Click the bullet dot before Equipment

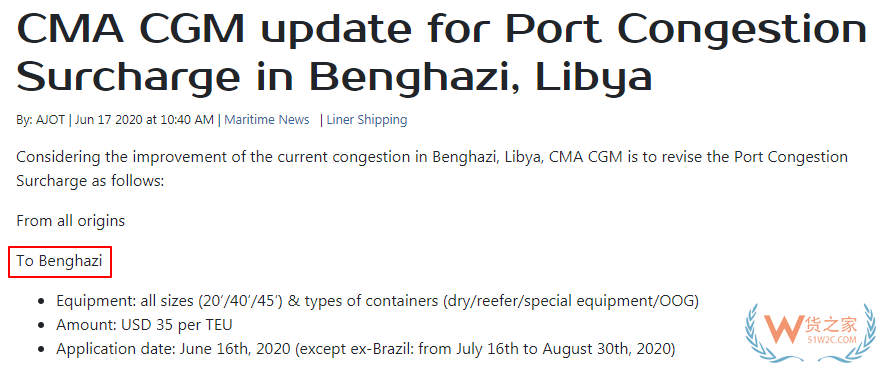coord(41,301)
